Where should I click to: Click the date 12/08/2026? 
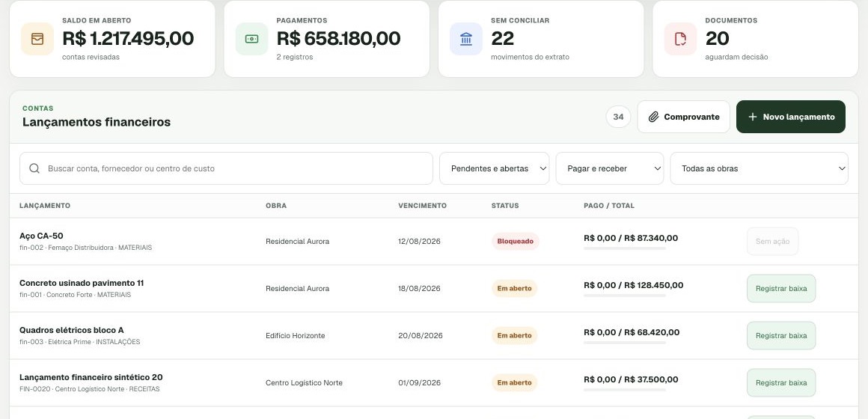coord(419,242)
